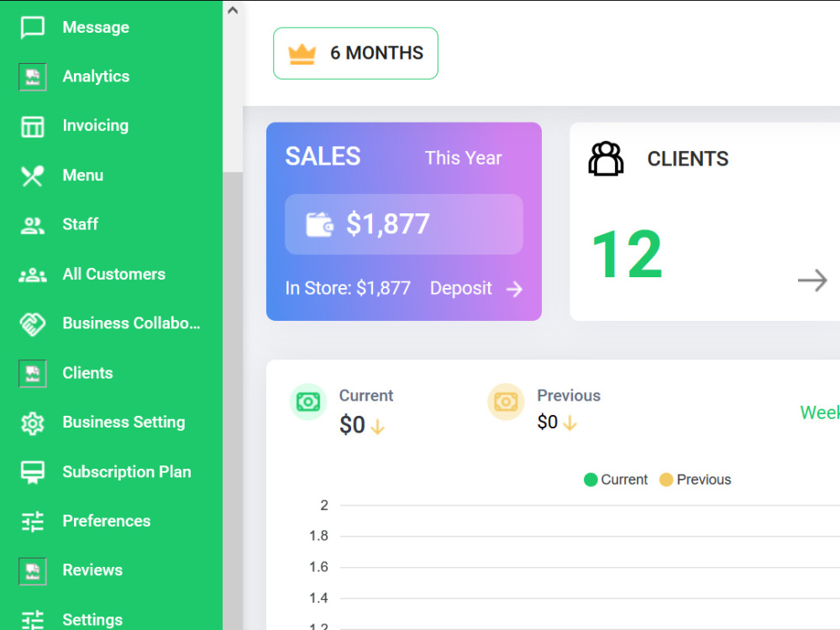
Task: Click the Deposit arrow button
Action: click(x=514, y=289)
